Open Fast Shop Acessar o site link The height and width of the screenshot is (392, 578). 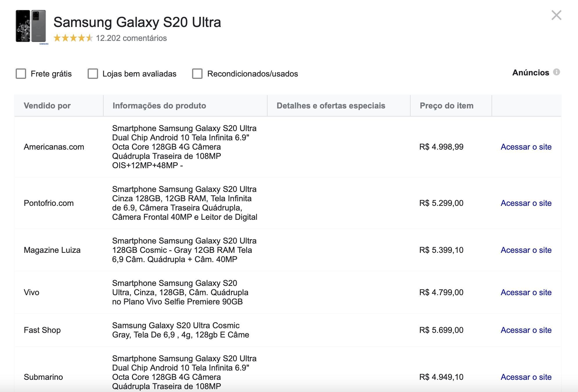pyautogui.click(x=526, y=330)
